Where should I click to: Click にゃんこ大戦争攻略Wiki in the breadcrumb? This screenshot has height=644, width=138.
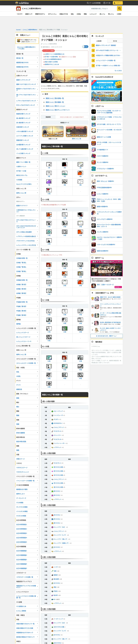coord(30,30)
